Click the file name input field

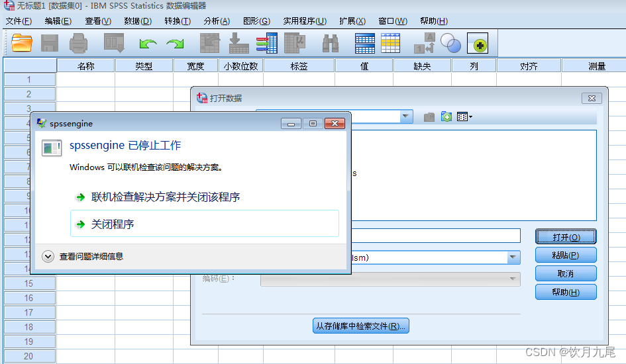[436, 236]
